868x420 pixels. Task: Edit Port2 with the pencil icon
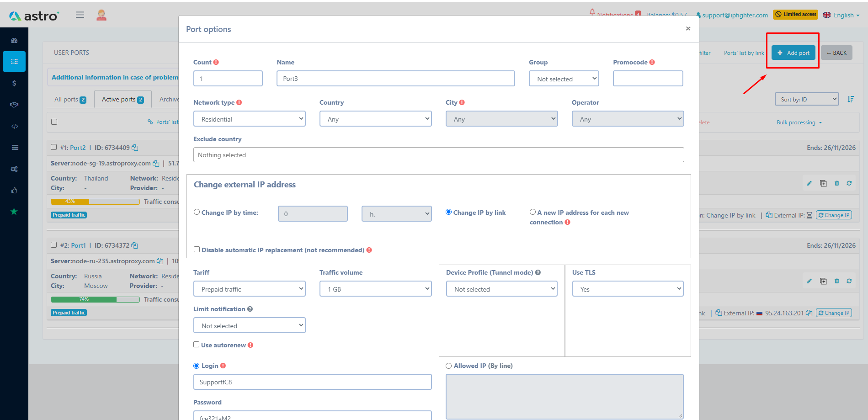(809, 183)
